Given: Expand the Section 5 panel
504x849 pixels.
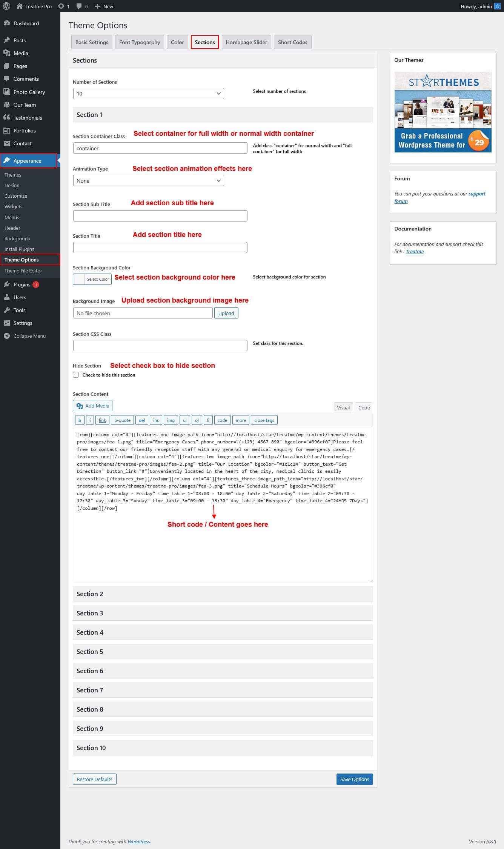Looking at the screenshot, I should (223, 652).
